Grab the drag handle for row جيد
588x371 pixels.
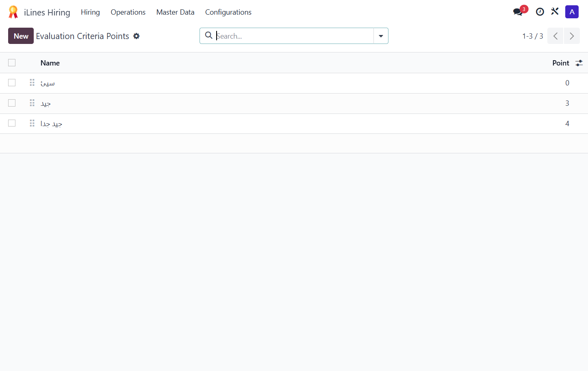32,103
